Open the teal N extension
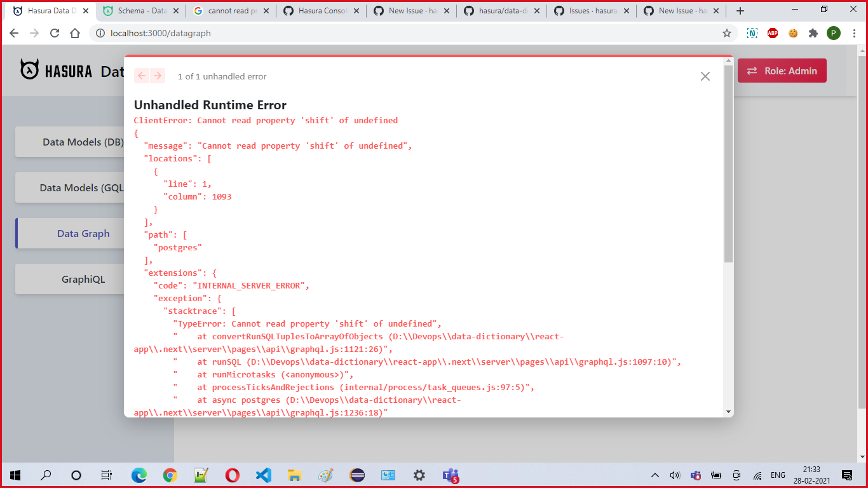 click(x=752, y=33)
